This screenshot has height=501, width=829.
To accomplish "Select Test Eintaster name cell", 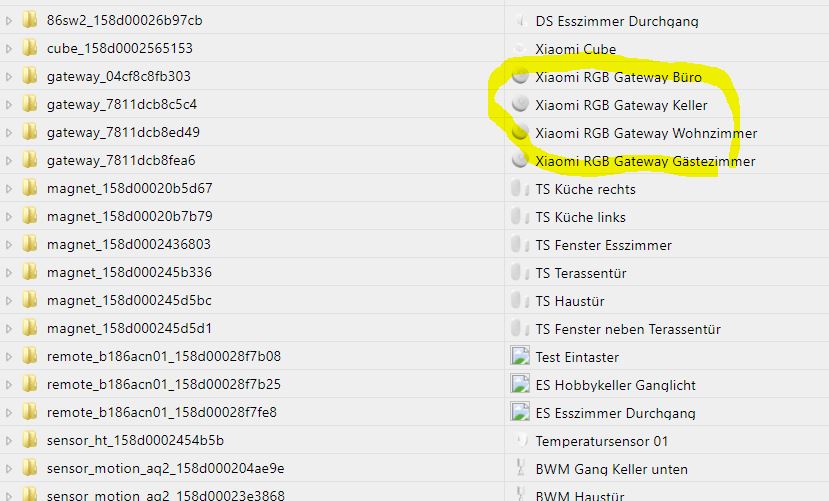I will pos(577,357).
